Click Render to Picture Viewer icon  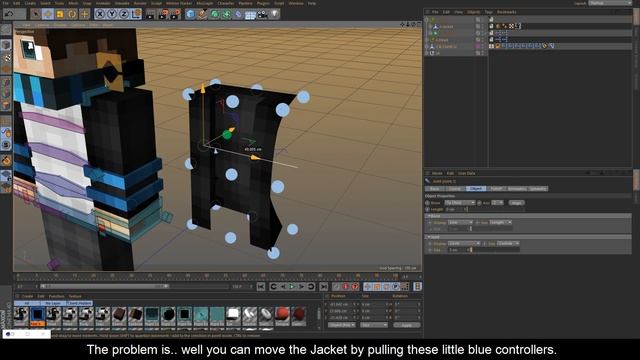click(x=163, y=14)
